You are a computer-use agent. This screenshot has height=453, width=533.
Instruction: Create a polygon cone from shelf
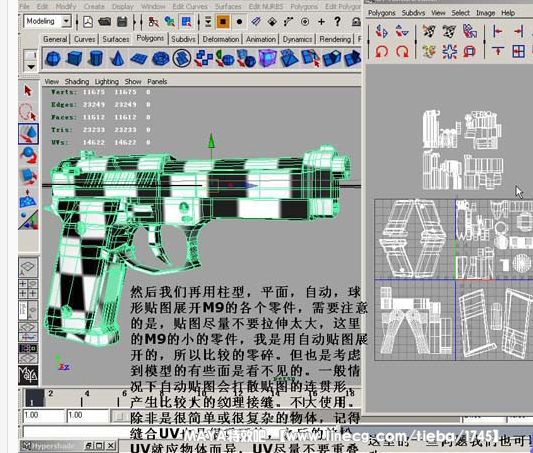[x=117, y=58]
